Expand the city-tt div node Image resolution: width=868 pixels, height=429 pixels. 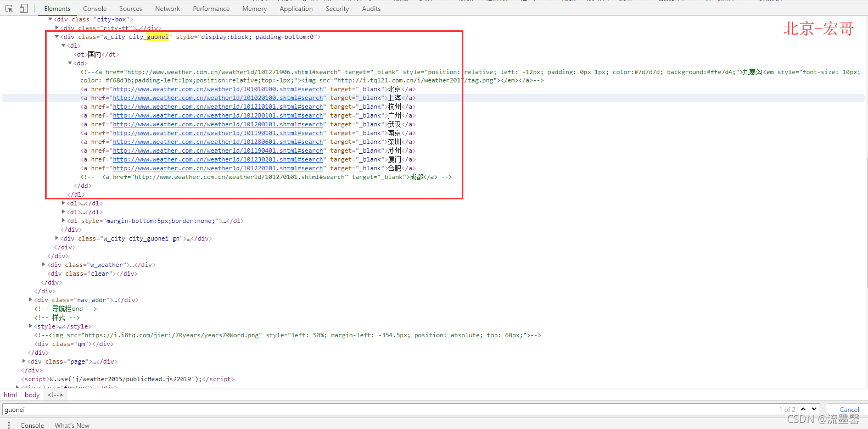tap(57, 28)
